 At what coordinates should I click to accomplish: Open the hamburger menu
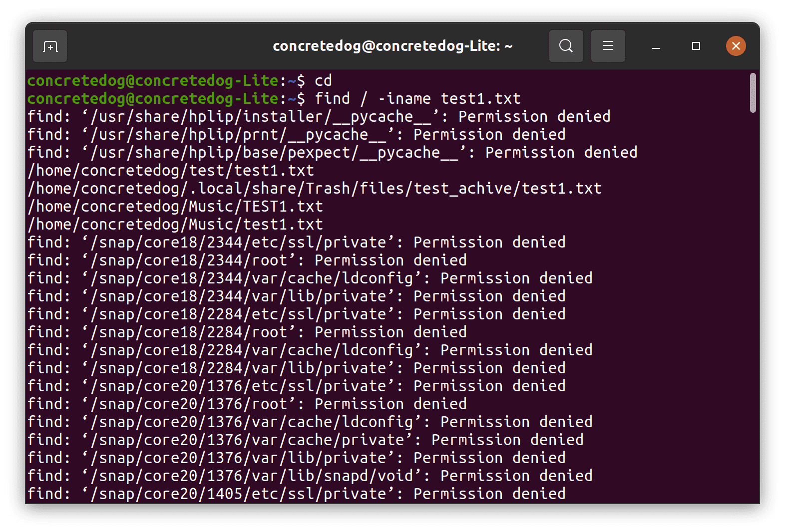pyautogui.click(x=608, y=46)
